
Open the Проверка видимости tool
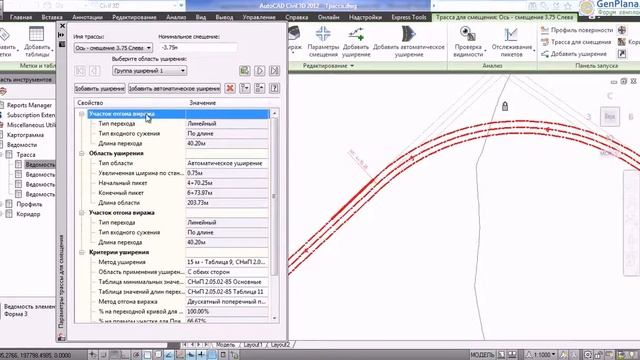(x=468, y=42)
